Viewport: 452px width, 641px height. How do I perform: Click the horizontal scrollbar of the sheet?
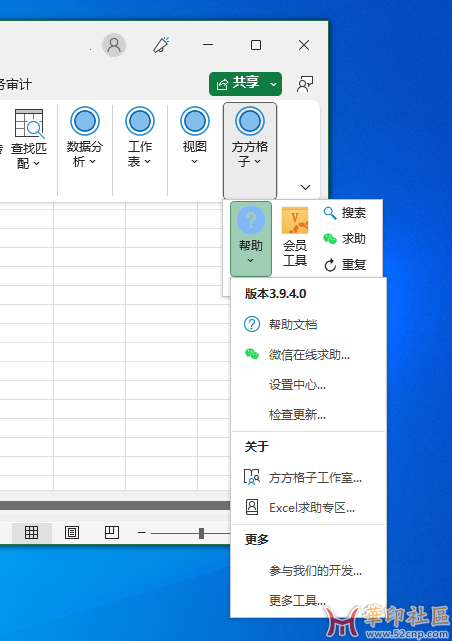(x=115, y=506)
